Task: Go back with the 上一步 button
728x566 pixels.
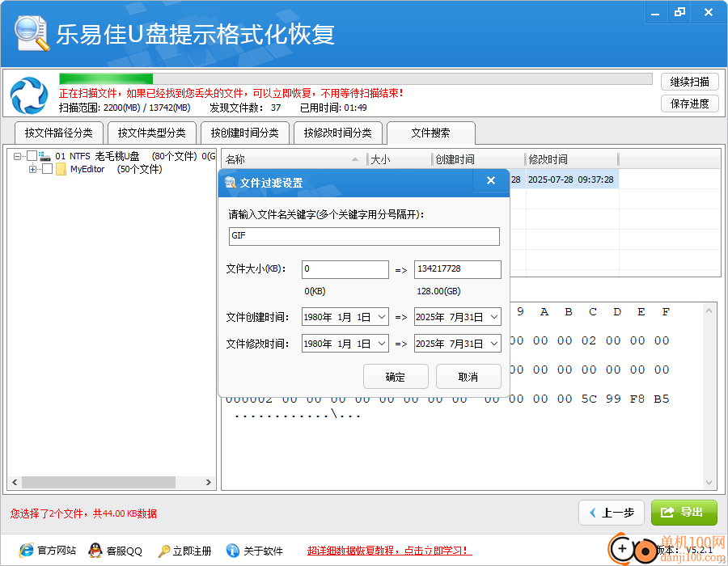Action: pyautogui.click(x=612, y=513)
